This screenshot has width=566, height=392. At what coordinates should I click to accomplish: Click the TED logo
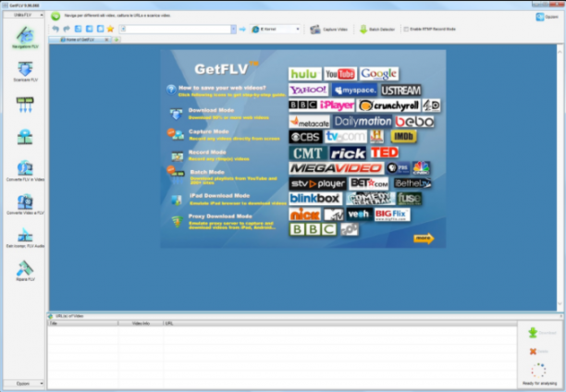385,153
